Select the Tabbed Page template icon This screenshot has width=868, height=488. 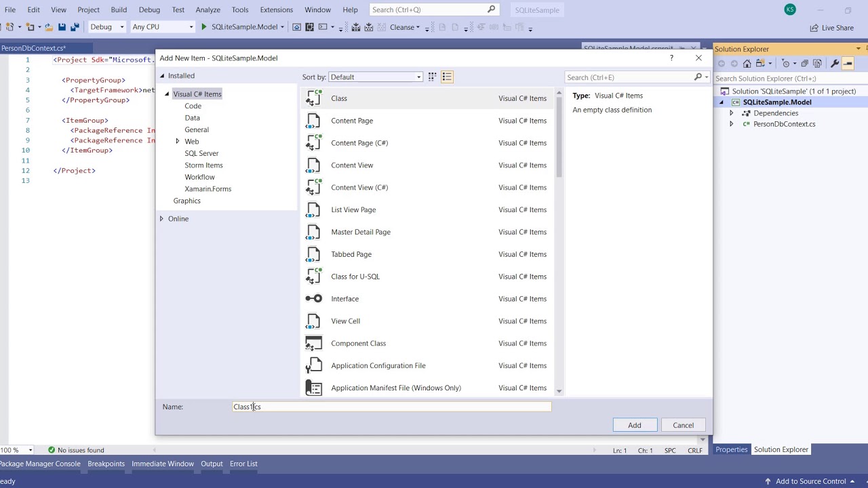click(x=313, y=254)
